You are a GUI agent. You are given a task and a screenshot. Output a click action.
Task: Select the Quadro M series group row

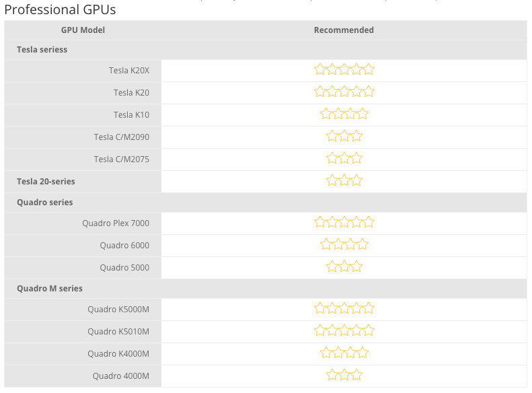point(266,289)
